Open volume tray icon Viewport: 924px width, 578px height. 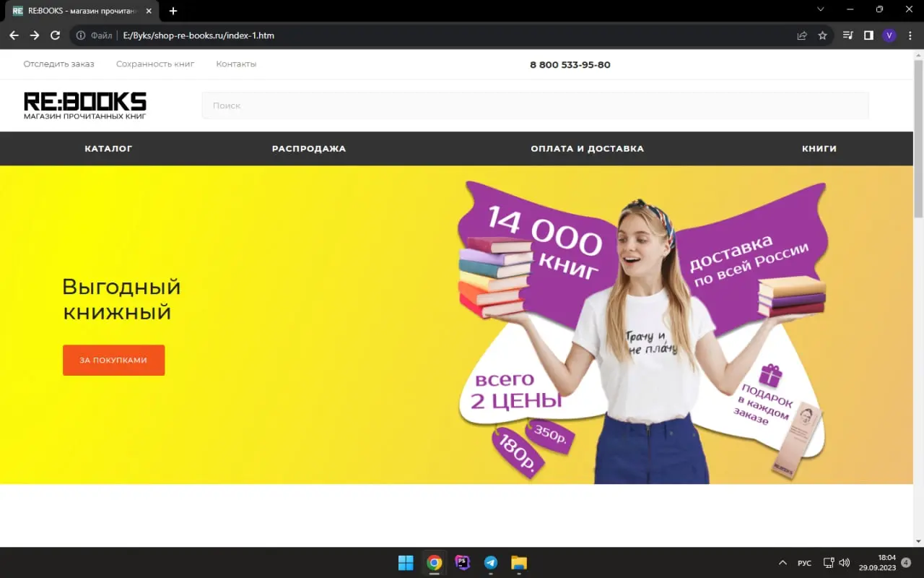(x=845, y=563)
